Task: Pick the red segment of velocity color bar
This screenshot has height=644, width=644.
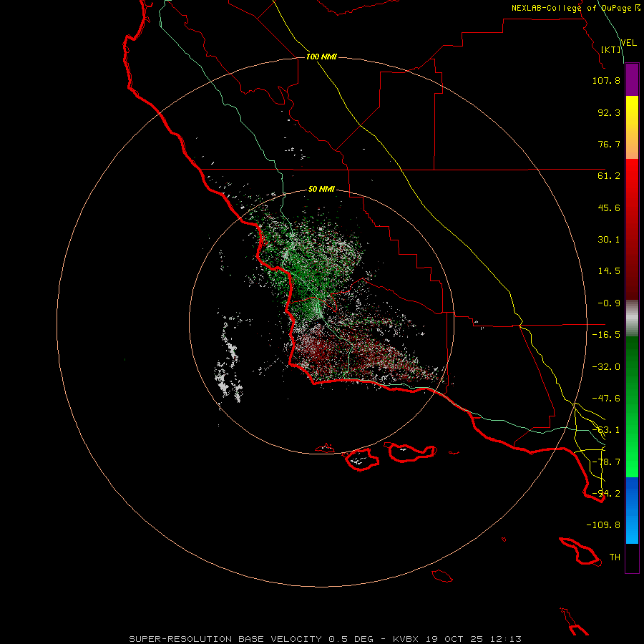Action: (x=632, y=229)
